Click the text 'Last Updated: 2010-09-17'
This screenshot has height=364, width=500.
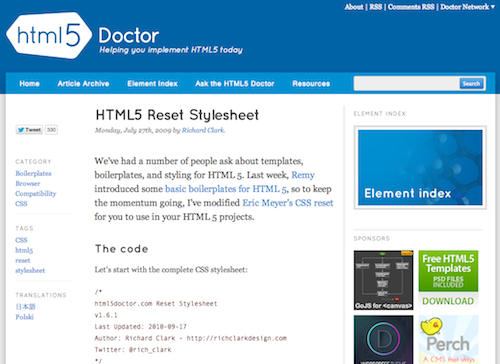141,327
